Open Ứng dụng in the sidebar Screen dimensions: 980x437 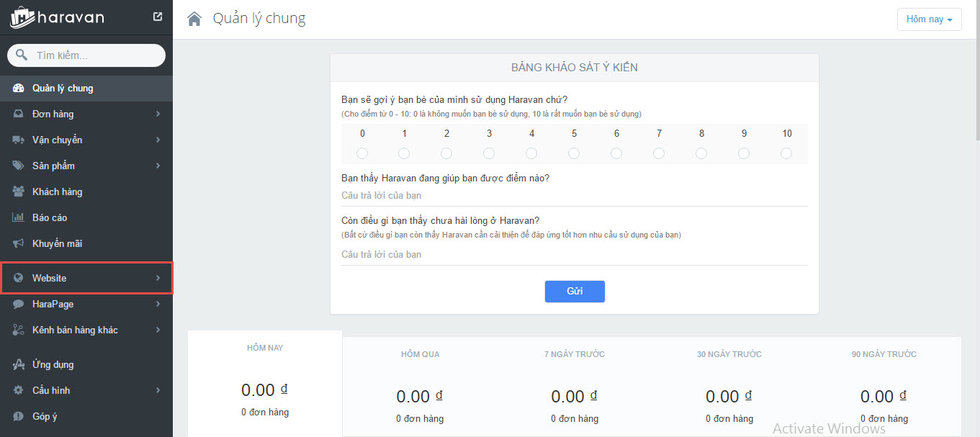click(x=53, y=365)
